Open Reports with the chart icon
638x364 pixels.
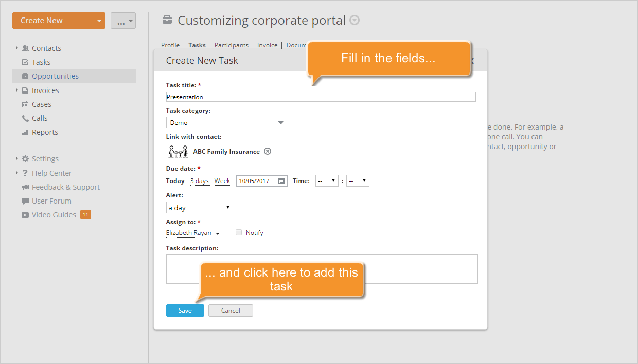24,132
